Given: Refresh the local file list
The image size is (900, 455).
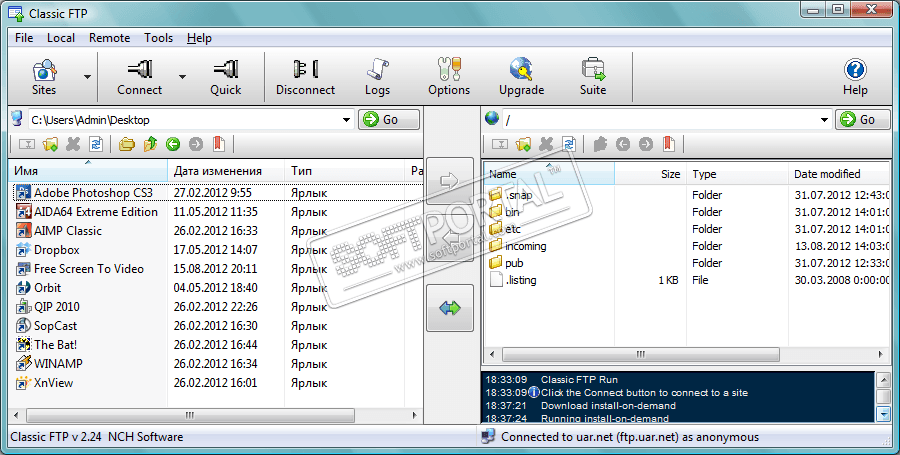Looking at the screenshot, I should point(96,144).
